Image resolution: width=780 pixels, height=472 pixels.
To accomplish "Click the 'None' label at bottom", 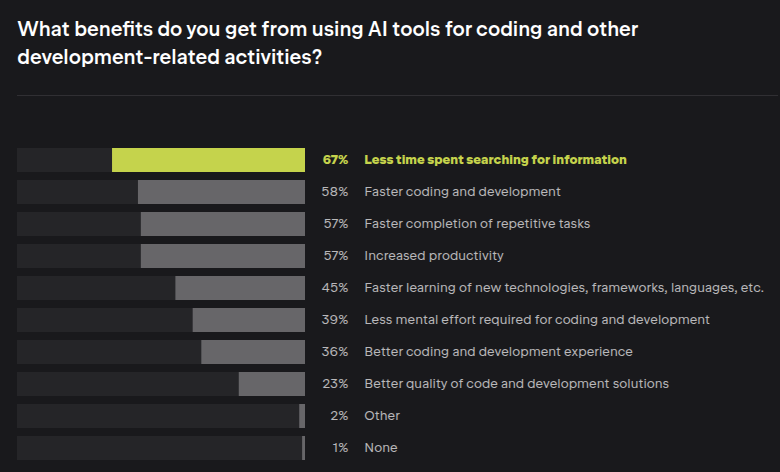I will pos(380,448).
